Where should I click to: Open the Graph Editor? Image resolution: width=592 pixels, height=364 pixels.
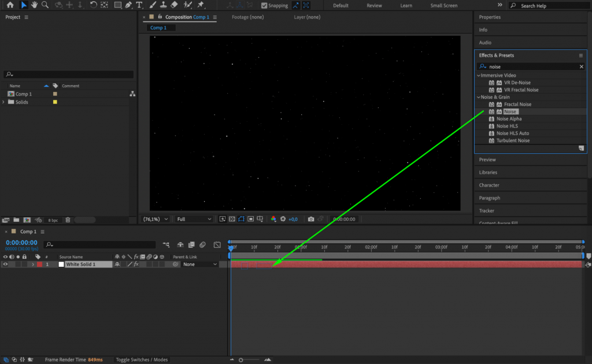point(217,244)
